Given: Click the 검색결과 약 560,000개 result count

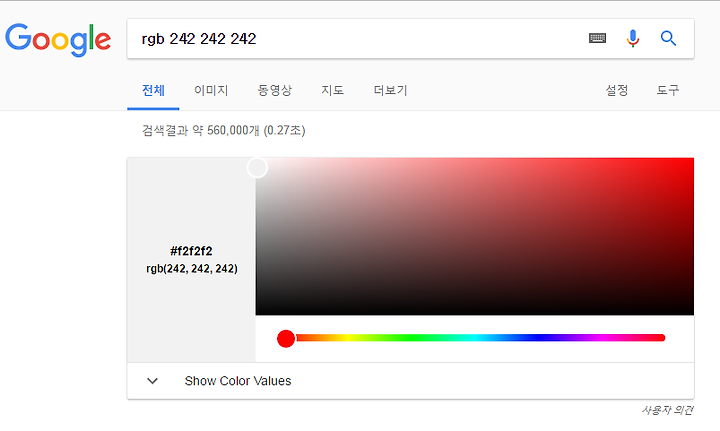Looking at the screenshot, I should point(224,130).
